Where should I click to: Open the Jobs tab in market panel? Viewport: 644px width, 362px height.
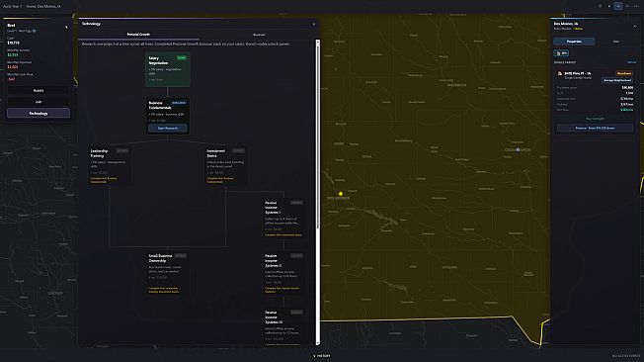coord(615,42)
